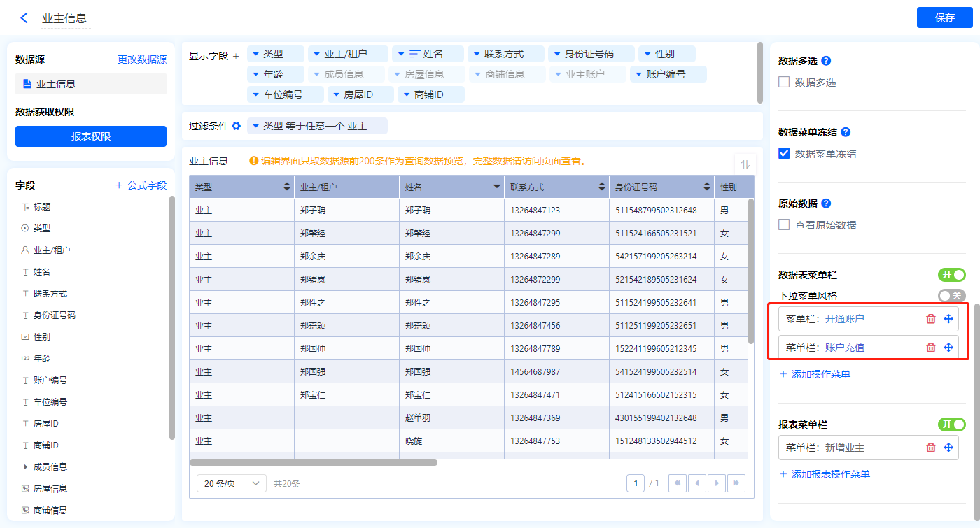Open filter condition settings gear
980x528 pixels.
point(237,126)
